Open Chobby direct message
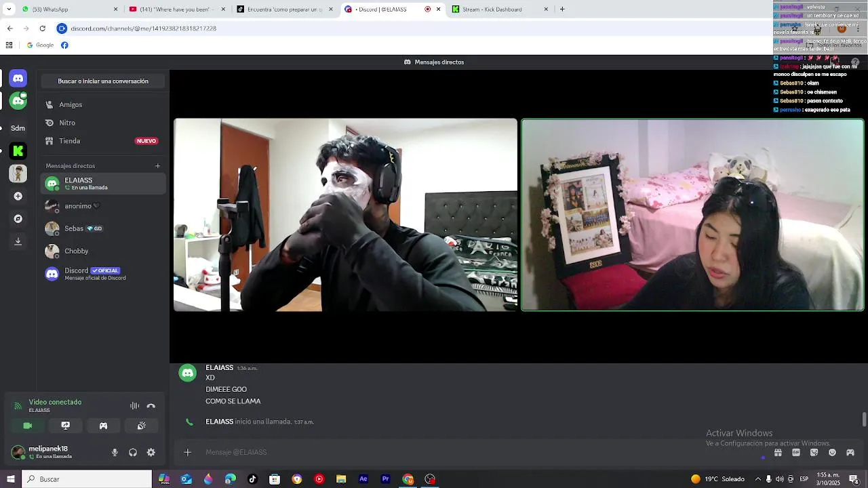This screenshot has width=868, height=488. tap(103, 251)
